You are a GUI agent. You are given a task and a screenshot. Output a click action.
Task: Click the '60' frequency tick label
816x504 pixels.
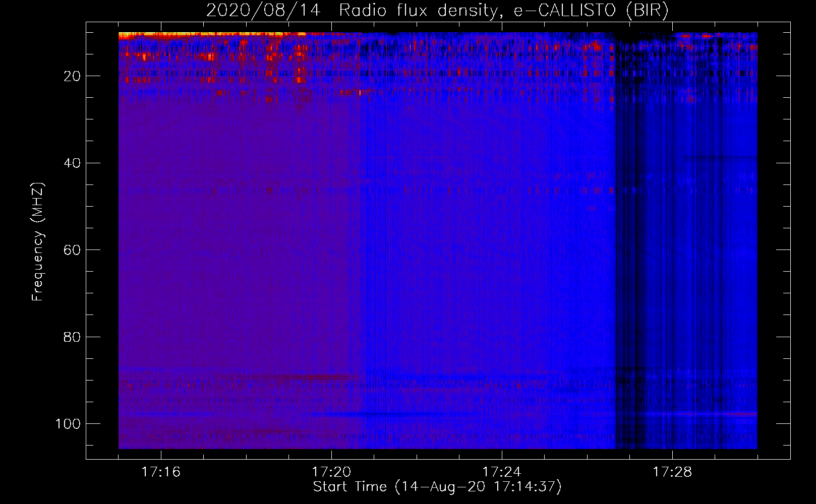(73, 250)
